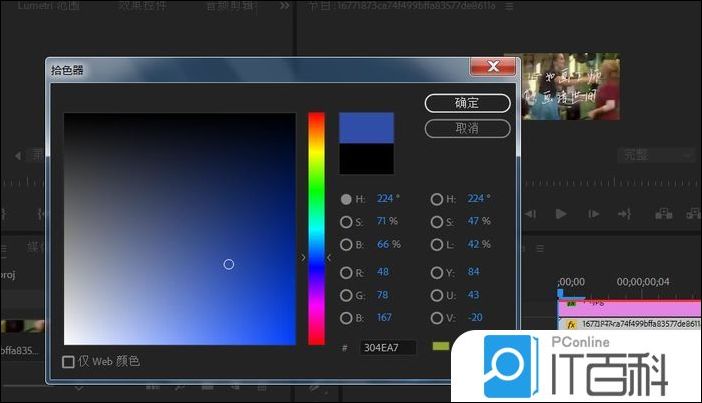Click the Step Forward one frame button
The image size is (702, 403).
click(x=593, y=214)
